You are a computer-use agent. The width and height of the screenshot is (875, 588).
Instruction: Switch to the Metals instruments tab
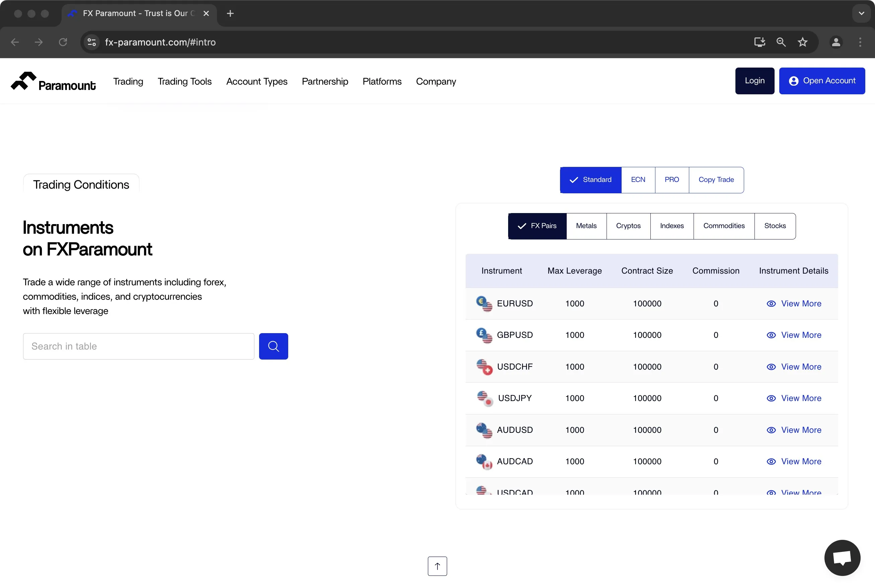click(586, 226)
